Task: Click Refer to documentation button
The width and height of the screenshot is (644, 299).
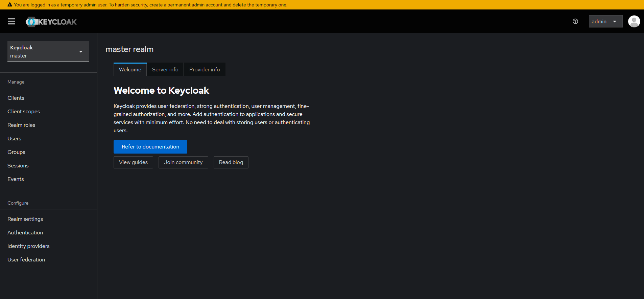Action: pos(150,147)
